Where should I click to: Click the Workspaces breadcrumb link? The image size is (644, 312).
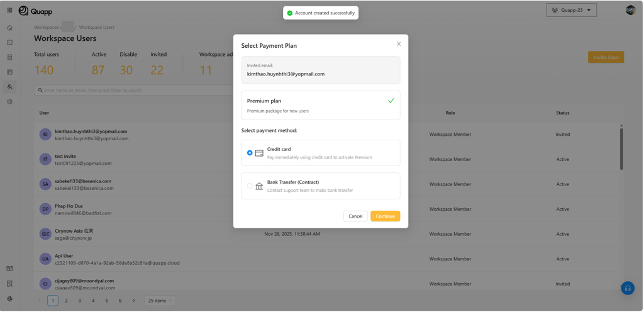pos(47,28)
